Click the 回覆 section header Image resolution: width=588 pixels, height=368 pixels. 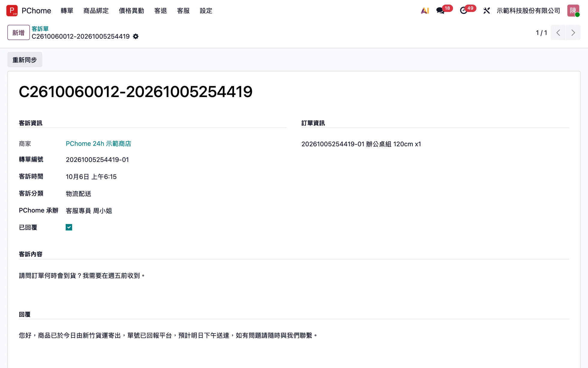[25, 314]
